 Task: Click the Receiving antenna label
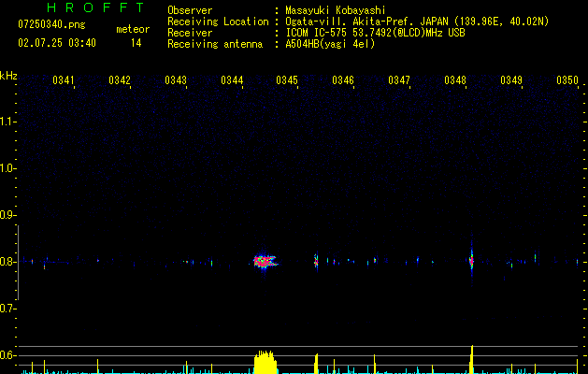[215, 44]
